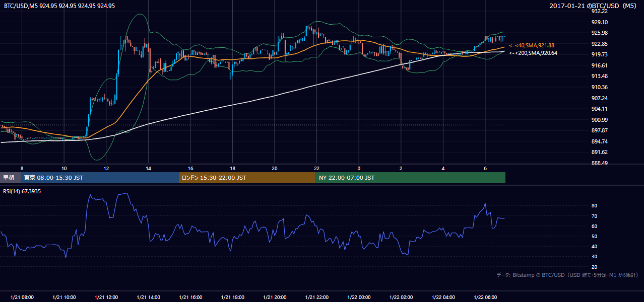Click the 1/21 20:00 bottom time label
This screenshot has width=644, height=302.
click(x=275, y=297)
